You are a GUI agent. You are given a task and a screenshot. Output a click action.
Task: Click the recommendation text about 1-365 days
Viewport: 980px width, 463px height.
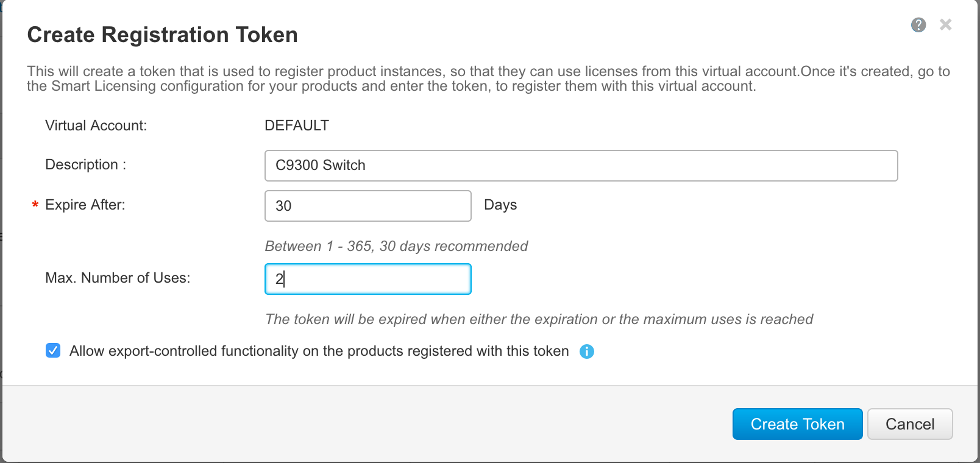396,246
